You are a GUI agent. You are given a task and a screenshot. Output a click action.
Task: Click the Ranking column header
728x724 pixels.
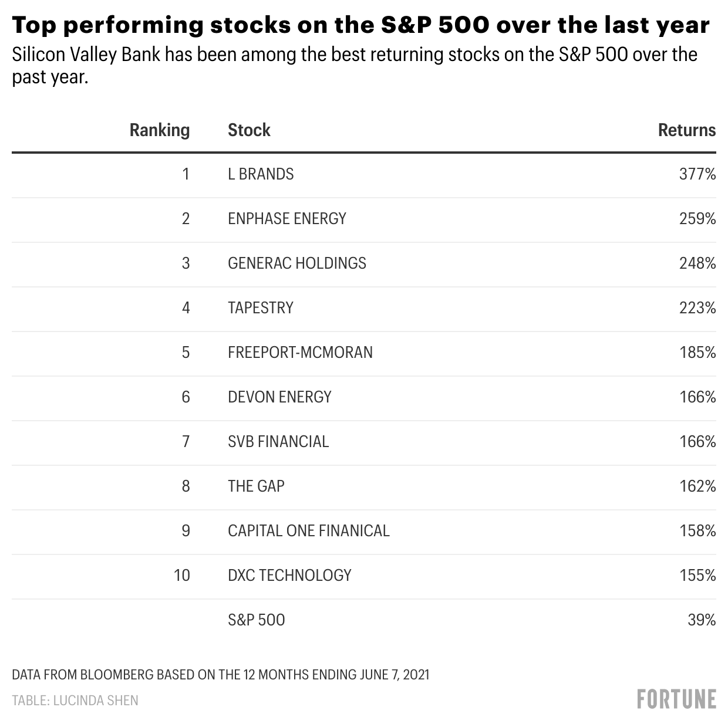(x=159, y=130)
